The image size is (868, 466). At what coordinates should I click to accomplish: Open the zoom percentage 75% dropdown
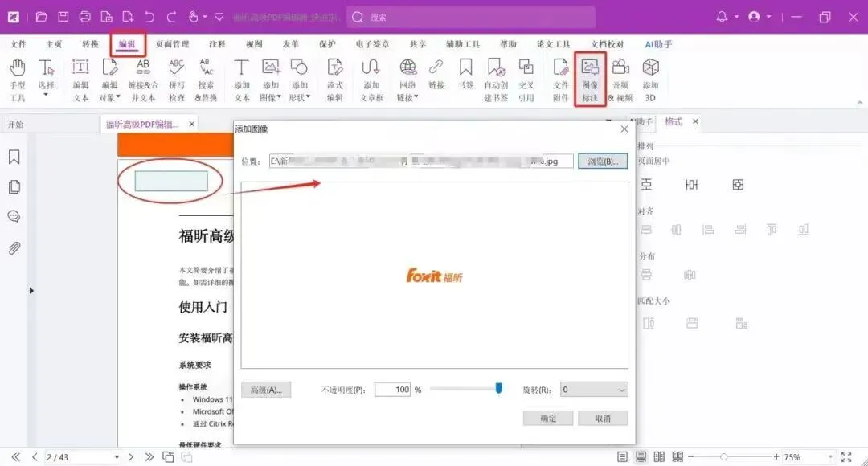[x=830, y=457]
